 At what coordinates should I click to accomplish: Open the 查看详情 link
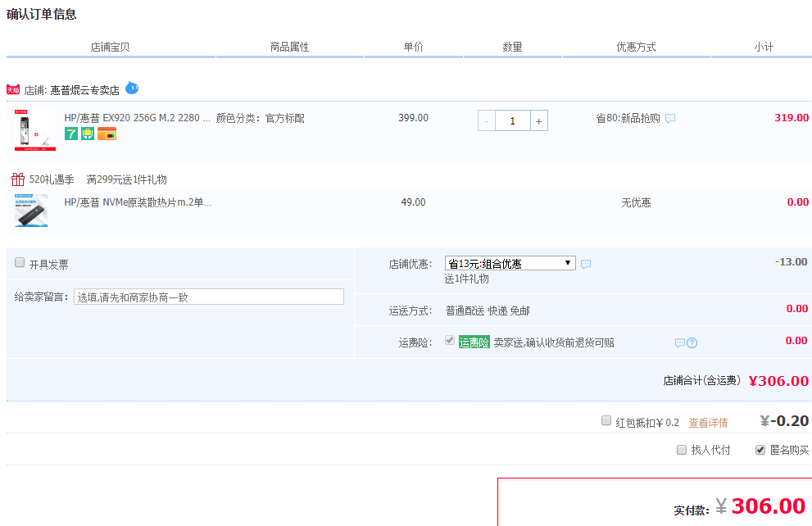[708, 423]
